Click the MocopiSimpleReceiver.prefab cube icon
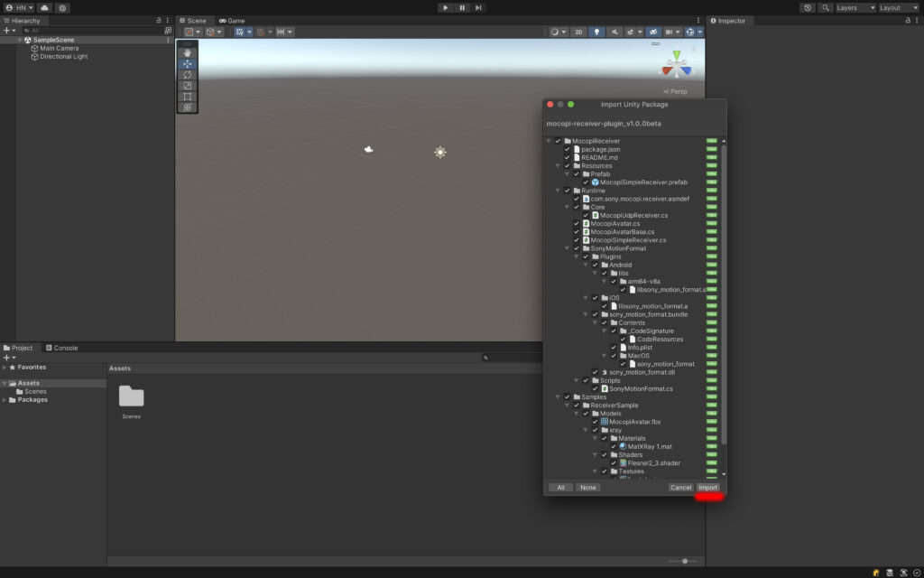 tap(596, 182)
